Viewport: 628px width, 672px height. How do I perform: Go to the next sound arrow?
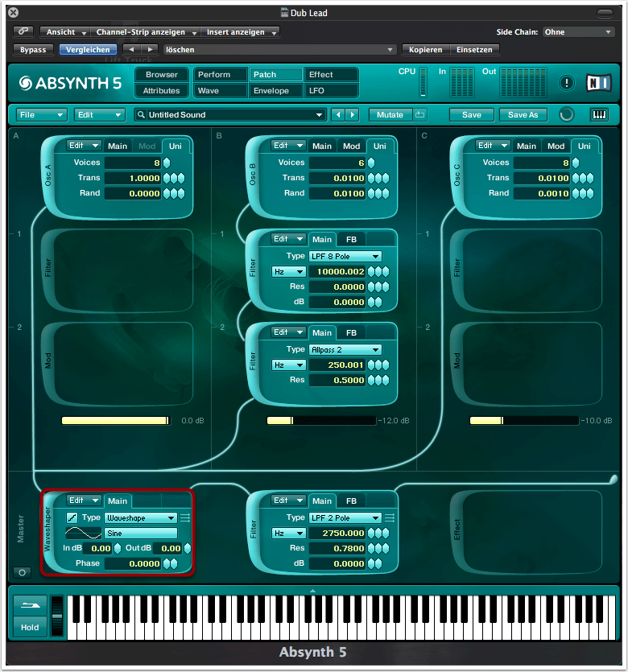353,114
